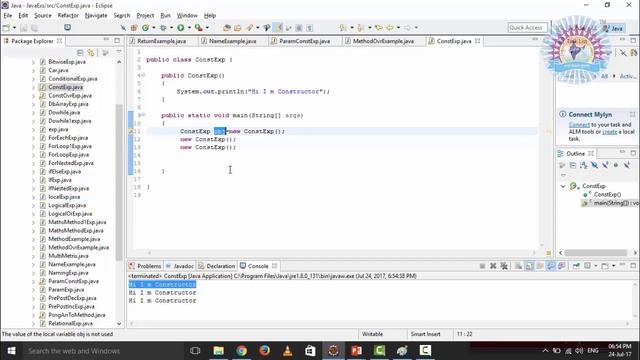Click the Java perspective button
This screenshot has height=360, width=640.
[x=613, y=28]
